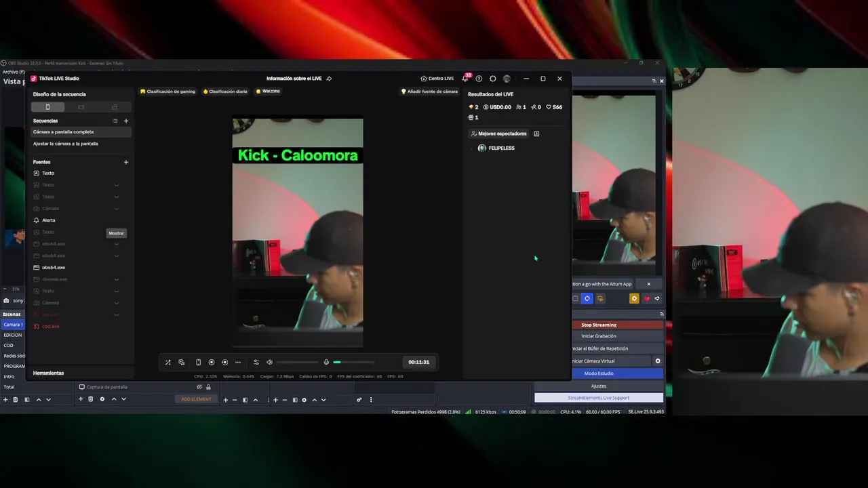Open the Secuencias list options icon
This screenshot has height=488, width=868.
115,121
